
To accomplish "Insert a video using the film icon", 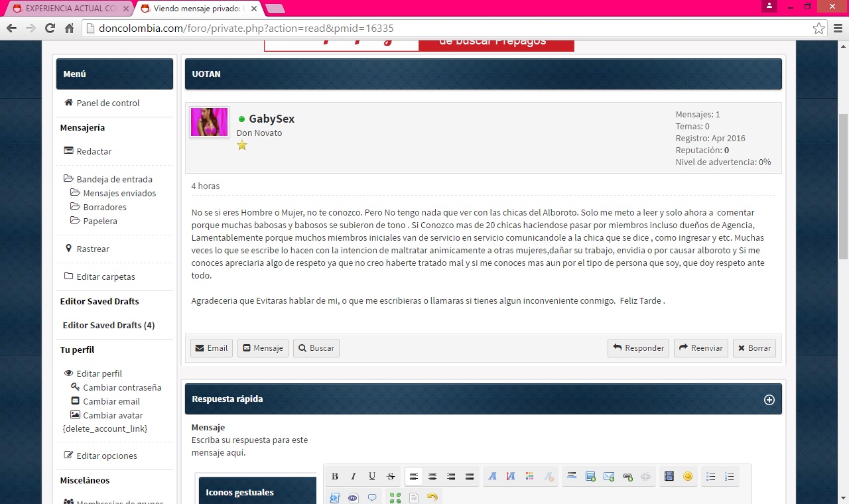I will click(x=669, y=476).
